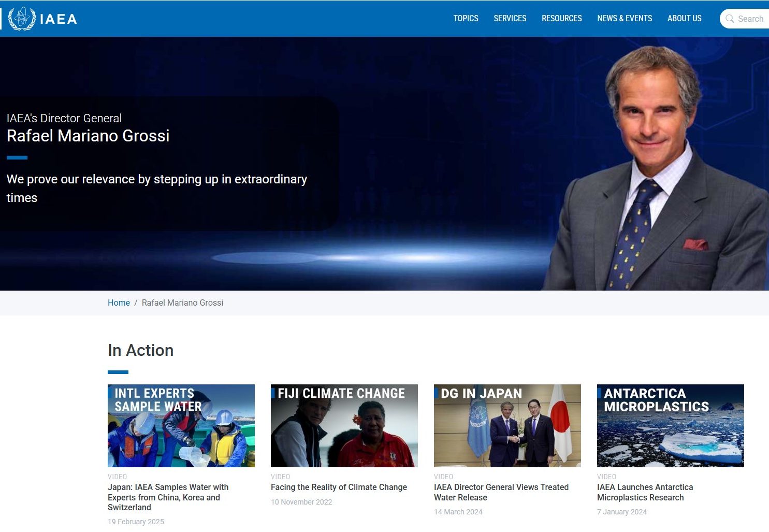Screen dimensions: 769x532
Task: Go to Home via breadcrumb link
Action: pos(119,303)
